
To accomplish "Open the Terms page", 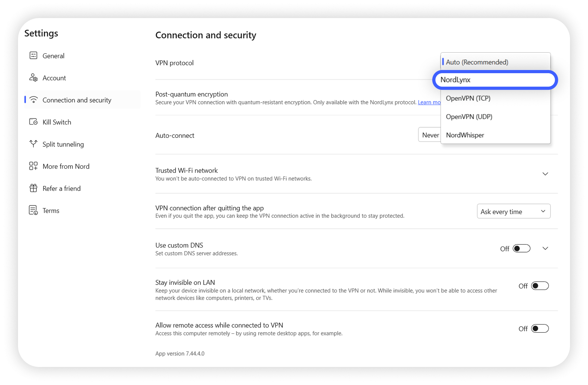I will click(x=83, y=210).
